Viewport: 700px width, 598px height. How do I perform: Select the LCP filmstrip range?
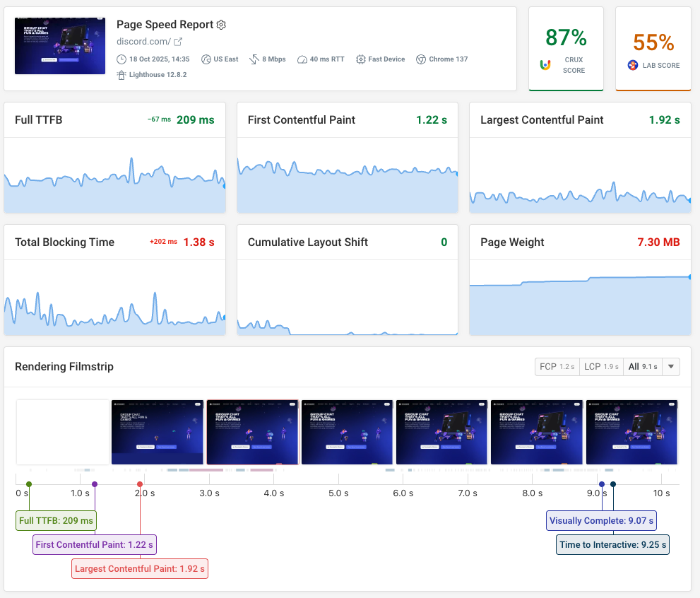pyautogui.click(x=601, y=367)
